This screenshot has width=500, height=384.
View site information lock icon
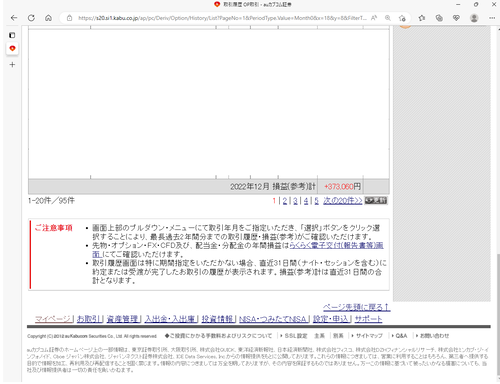click(x=69, y=18)
